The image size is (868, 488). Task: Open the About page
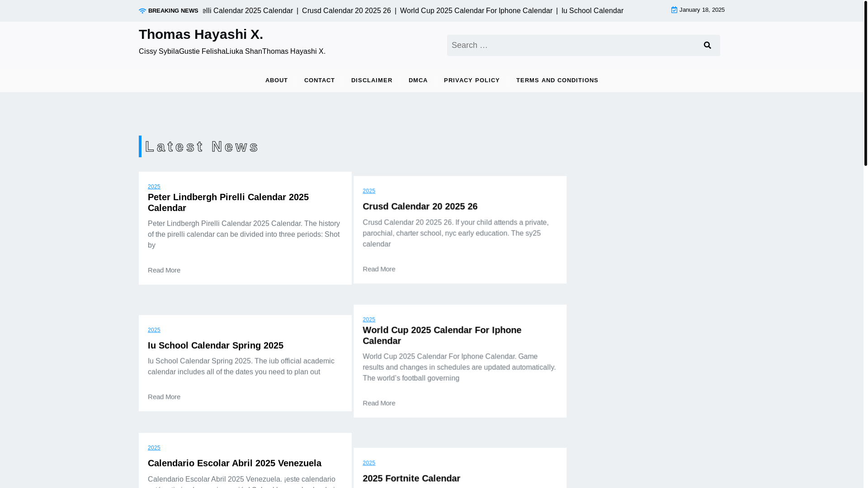coord(277,80)
